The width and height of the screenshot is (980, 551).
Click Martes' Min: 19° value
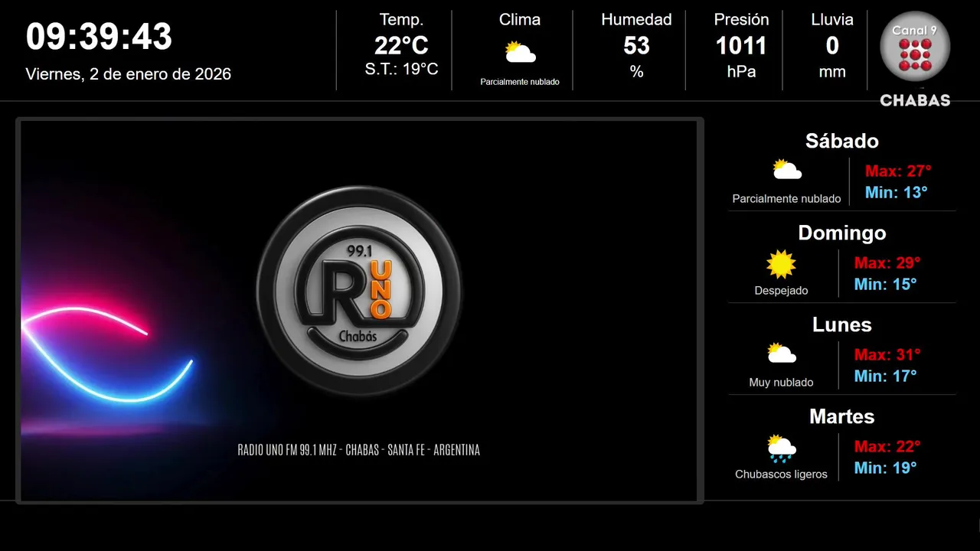pos(886,468)
